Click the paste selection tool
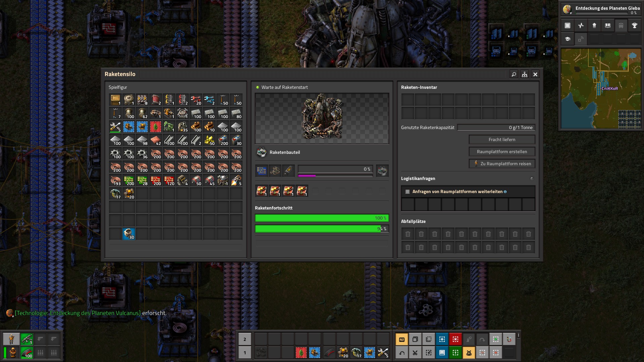644x362 pixels. tap(428, 339)
